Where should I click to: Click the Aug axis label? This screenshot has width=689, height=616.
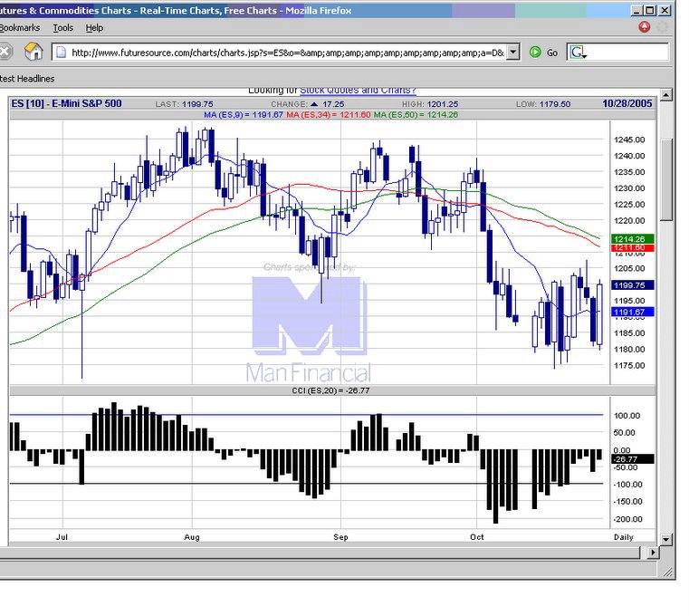pos(192,537)
